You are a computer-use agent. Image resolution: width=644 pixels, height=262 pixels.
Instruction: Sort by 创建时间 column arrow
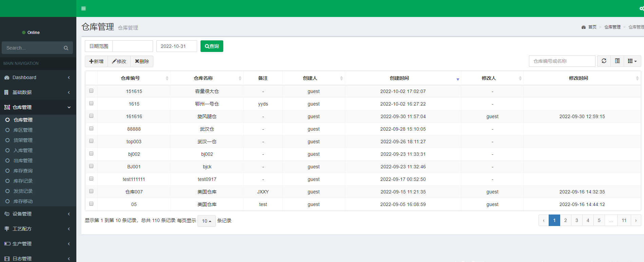pyautogui.click(x=457, y=79)
